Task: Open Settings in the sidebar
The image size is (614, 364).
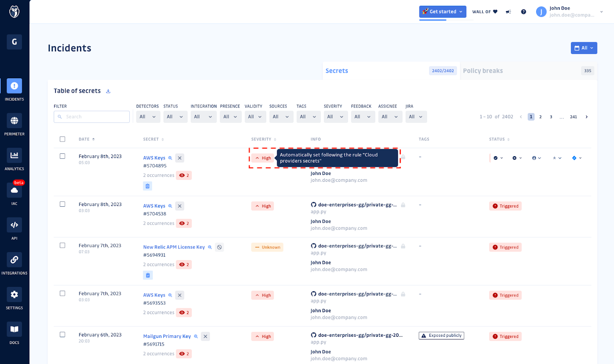Action: (x=14, y=298)
